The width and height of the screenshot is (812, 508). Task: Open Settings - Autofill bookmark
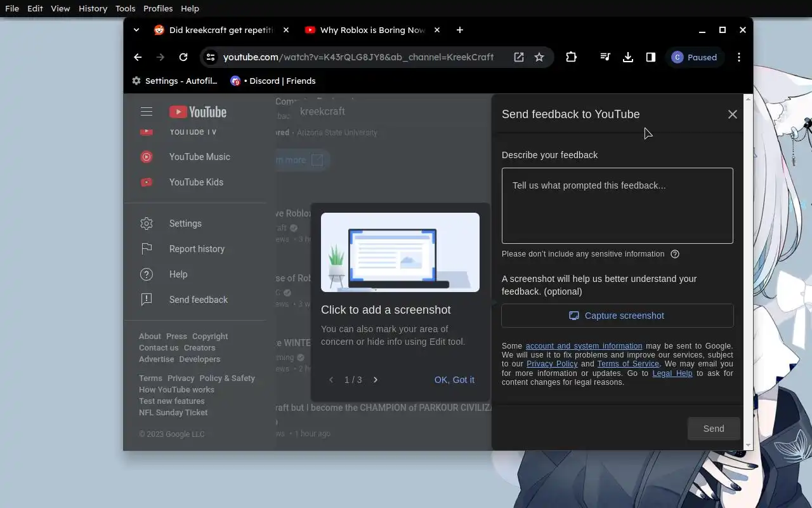174,81
